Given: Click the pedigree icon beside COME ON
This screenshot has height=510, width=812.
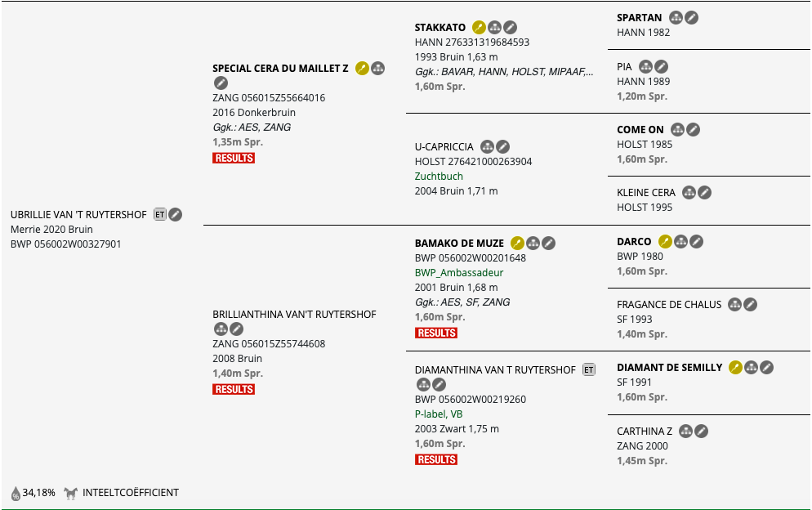Looking at the screenshot, I should [x=678, y=130].
